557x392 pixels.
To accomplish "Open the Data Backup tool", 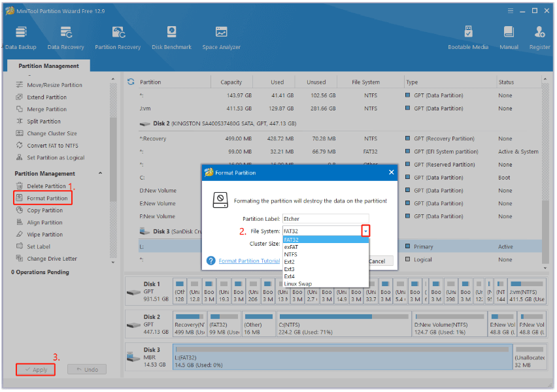I will coord(21,38).
